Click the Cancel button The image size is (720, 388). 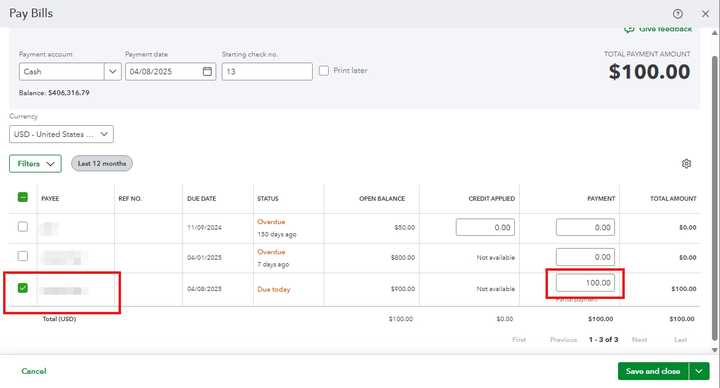(34, 371)
